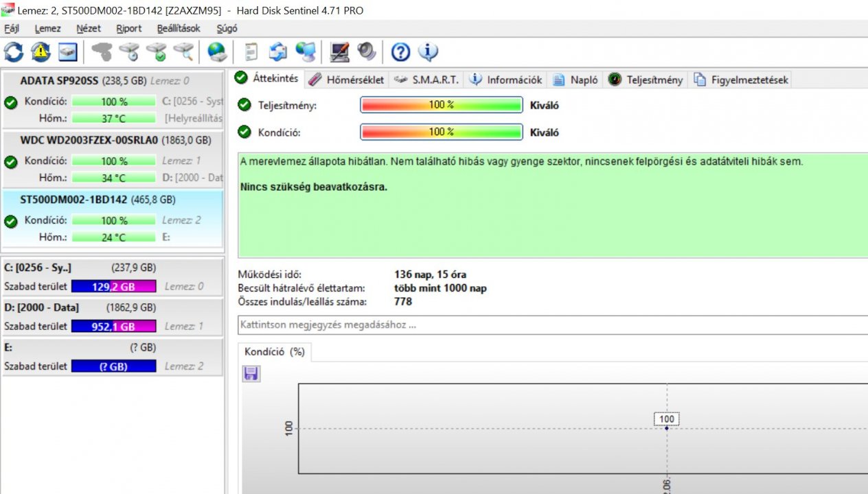Select the C: [0256 - Sy..] volume
This screenshot has height=494, width=868.
tap(113, 277)
